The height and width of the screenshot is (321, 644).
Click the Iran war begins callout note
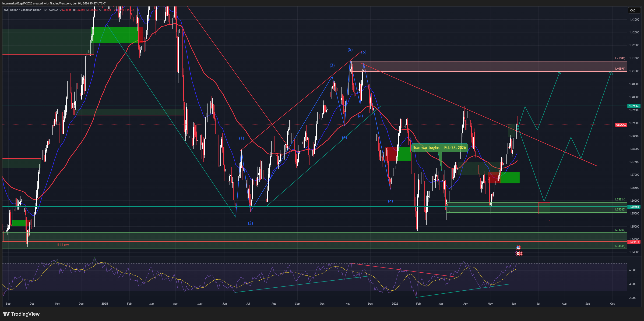440,148
